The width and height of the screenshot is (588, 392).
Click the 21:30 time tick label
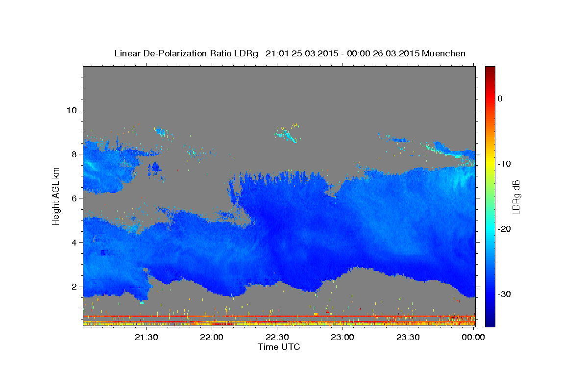147,337
